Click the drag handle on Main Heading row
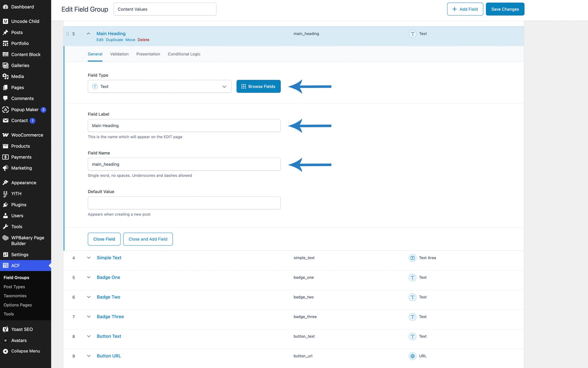588x368 pixels. [67, 34]
